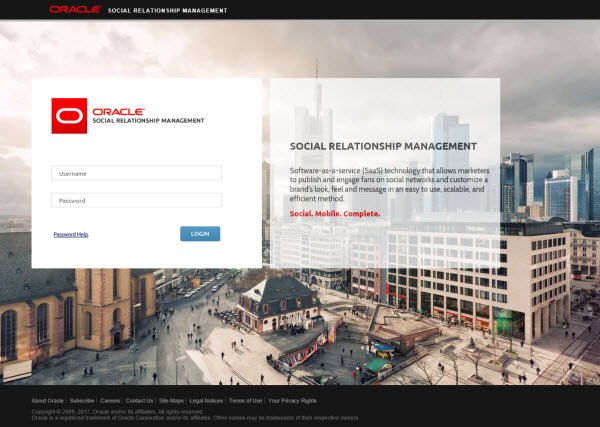Screen dimensions: 600x427
Task: Open the About Oracle footer link
Action: point(48,400)
